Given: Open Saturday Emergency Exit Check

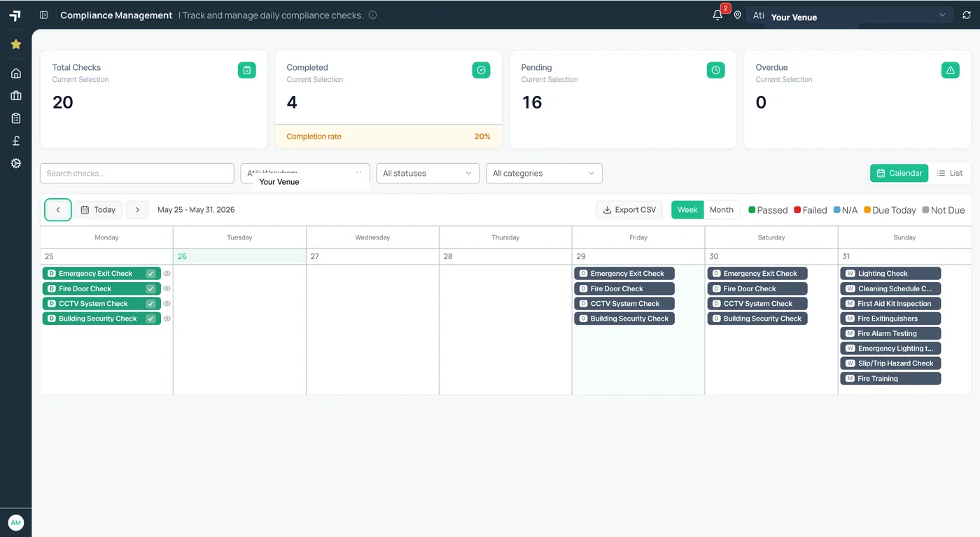Looking at the screenshot, I should click(x=757, y=274).
